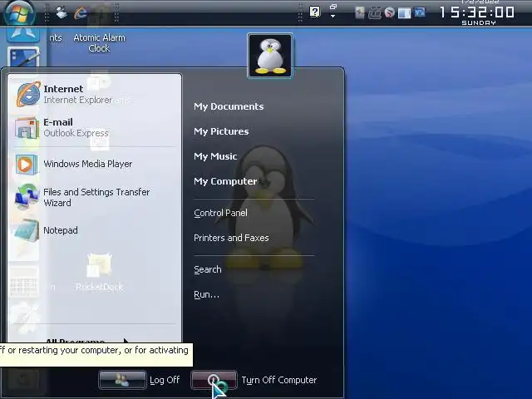Open My Computer
The image size is (532, 399).
click(x=225, y=181)
